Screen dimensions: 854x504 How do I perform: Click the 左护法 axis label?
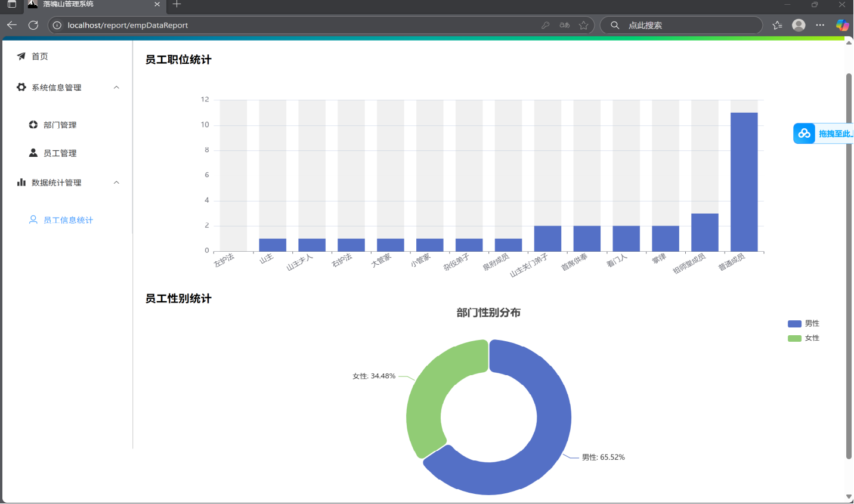coord(224,260)
